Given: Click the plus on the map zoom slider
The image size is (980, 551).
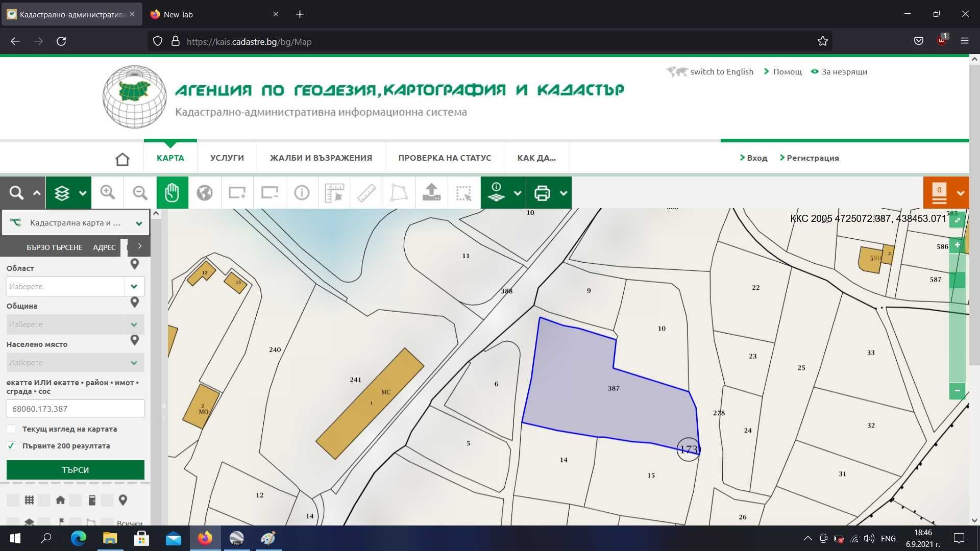Looking at the screenshot, I should (958, 245).
